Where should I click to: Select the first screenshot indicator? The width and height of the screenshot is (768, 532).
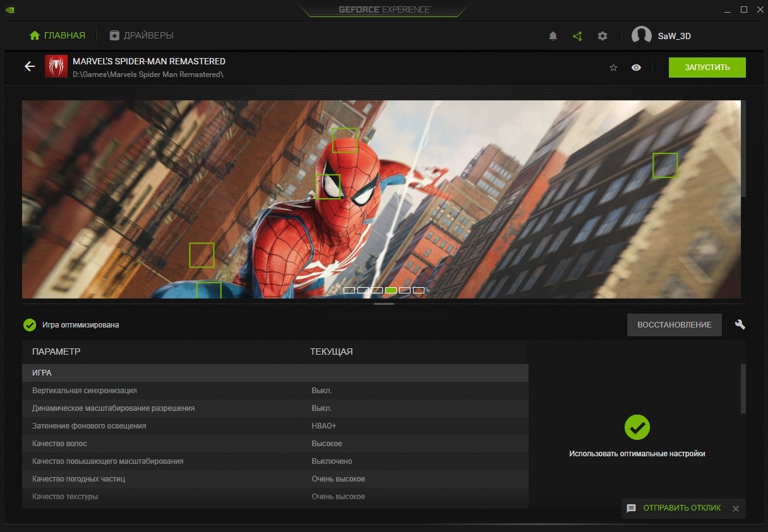[349, 290]
